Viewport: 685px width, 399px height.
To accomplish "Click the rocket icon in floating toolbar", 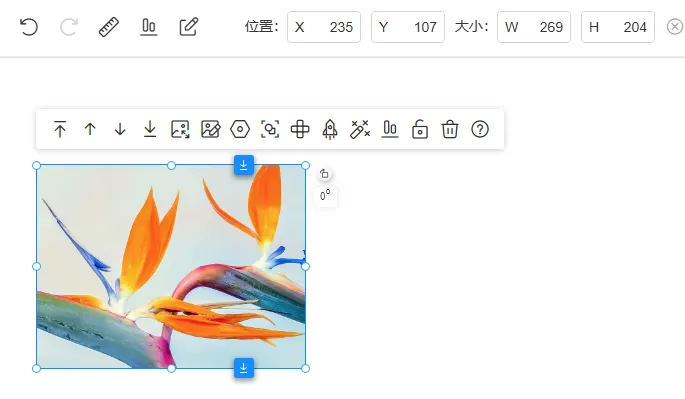I will (330, 129).
